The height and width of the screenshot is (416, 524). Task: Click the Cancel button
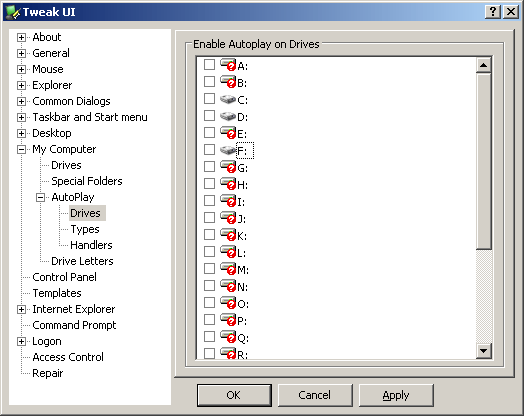coord(315,395)
